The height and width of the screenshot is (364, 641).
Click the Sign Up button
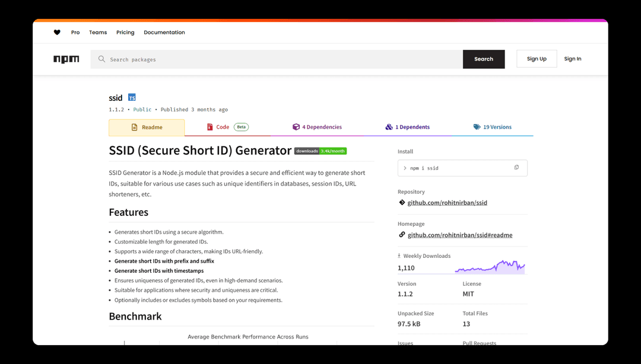[x=537, y=59]
